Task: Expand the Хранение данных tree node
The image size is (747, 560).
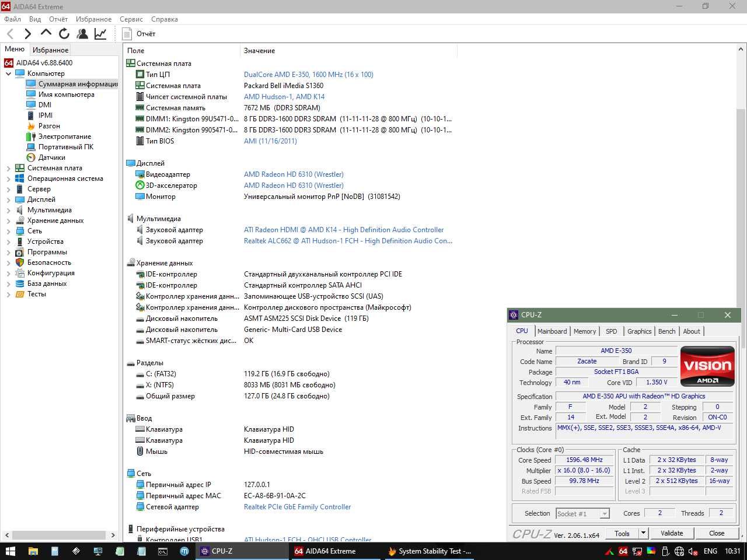Action: 8,220
